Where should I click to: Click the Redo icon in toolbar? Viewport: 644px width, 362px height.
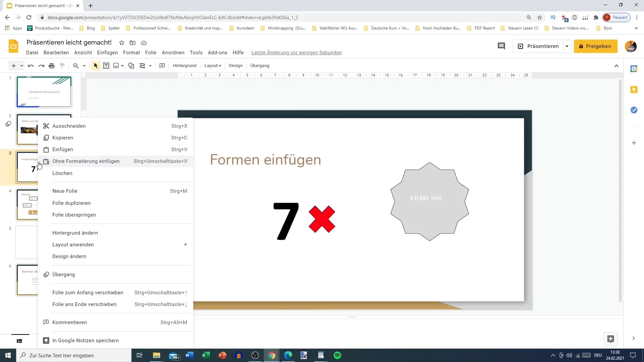[41, 65]
